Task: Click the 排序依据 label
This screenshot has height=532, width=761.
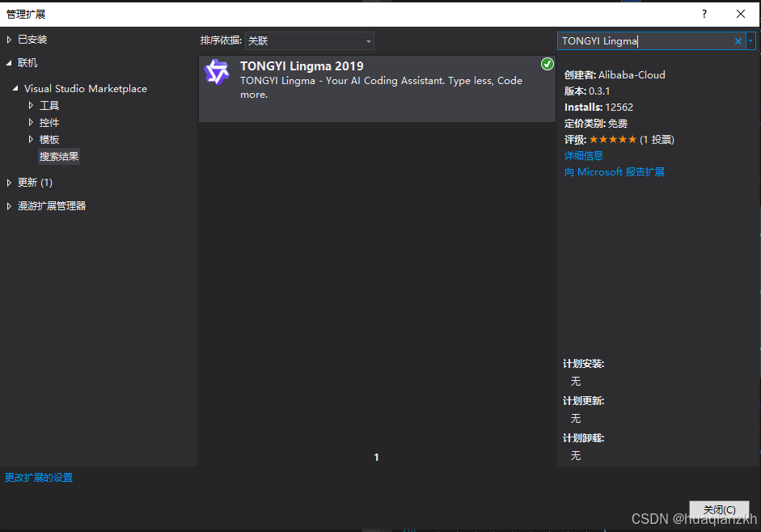Action: (221, 40)
